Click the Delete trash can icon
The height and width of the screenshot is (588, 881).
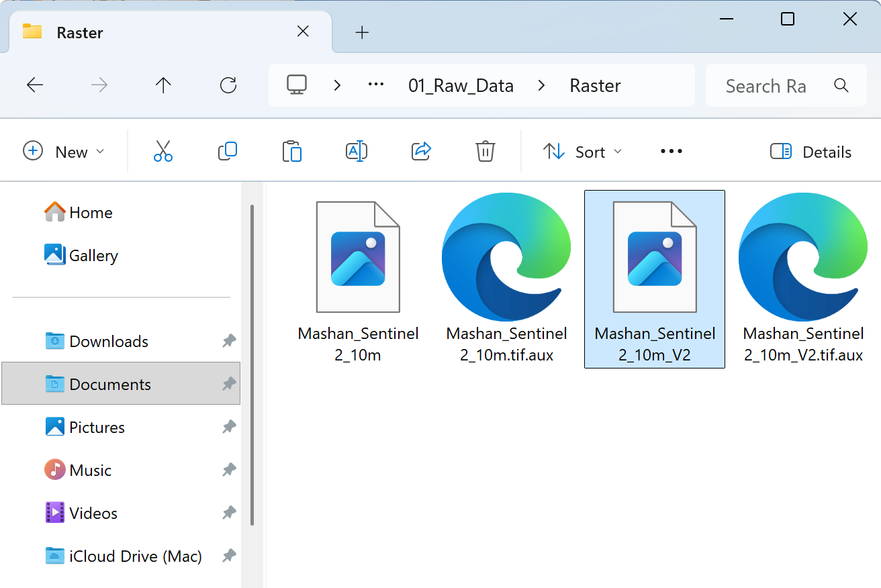click(x=485, y=152)
